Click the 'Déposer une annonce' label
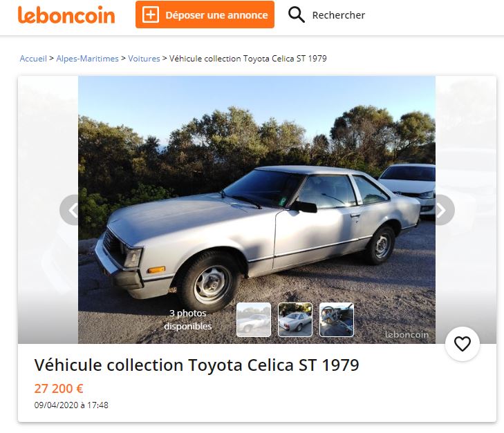This screenshot has height=433, width=504. click(x=216, y=15)
